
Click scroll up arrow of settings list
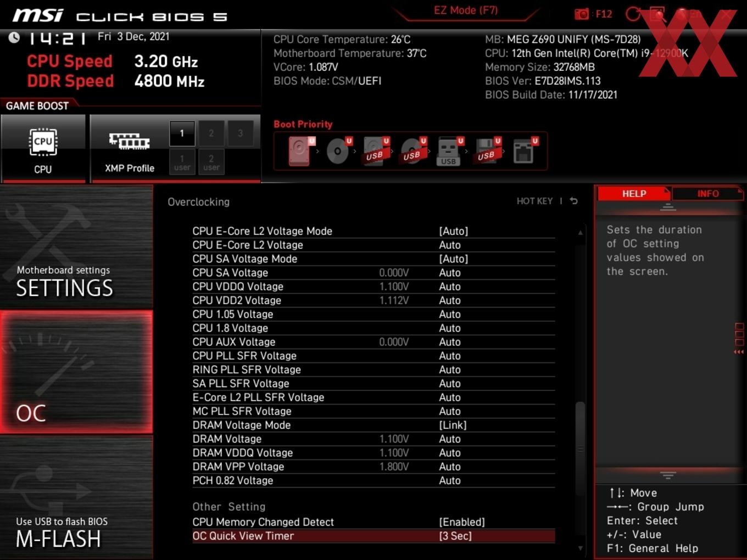(x=580, y=233)
